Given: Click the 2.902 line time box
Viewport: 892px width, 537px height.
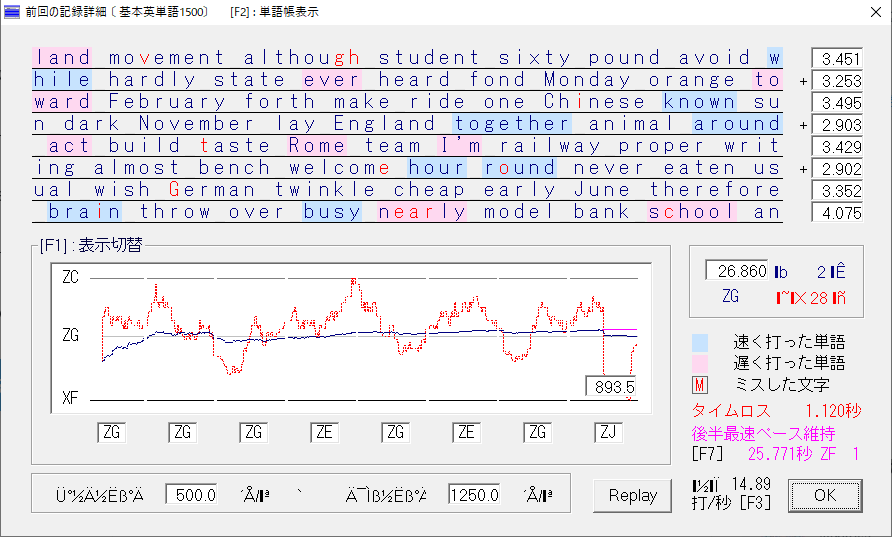Looking at the screenshot, I should click(x=837, y=169).
